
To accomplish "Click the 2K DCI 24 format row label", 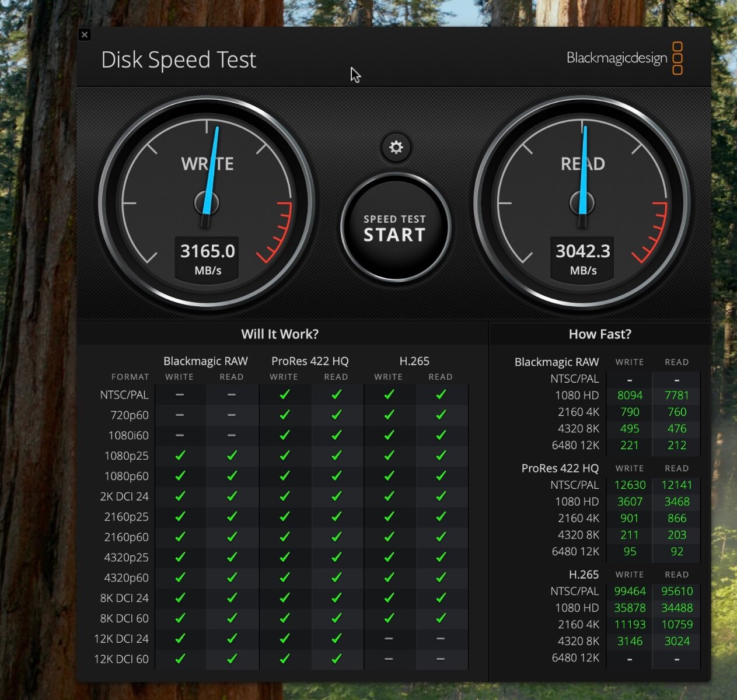I will (124, 496).
